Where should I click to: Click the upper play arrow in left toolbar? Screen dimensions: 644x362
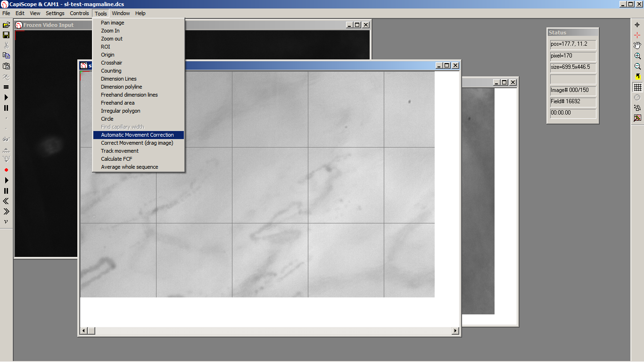click(6, 97)
